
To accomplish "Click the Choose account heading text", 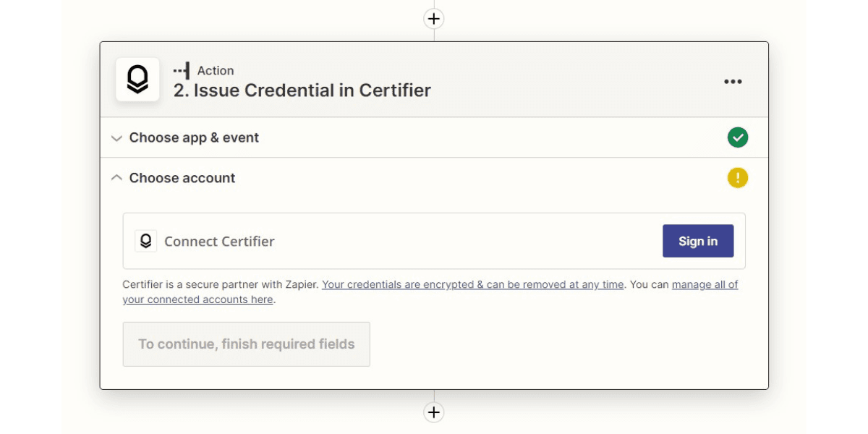I will coord(182,178).
